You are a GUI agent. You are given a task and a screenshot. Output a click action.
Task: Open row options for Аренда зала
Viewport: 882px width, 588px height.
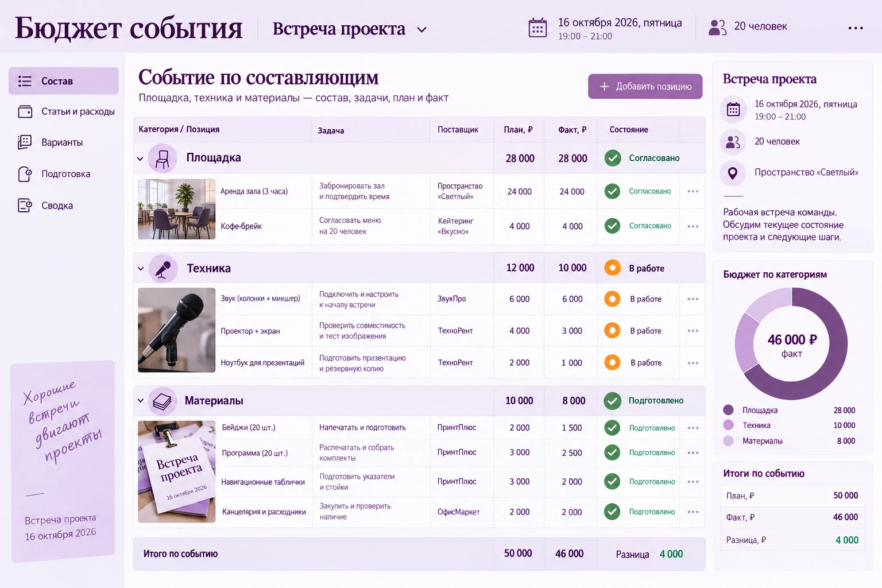pos(693,191)
